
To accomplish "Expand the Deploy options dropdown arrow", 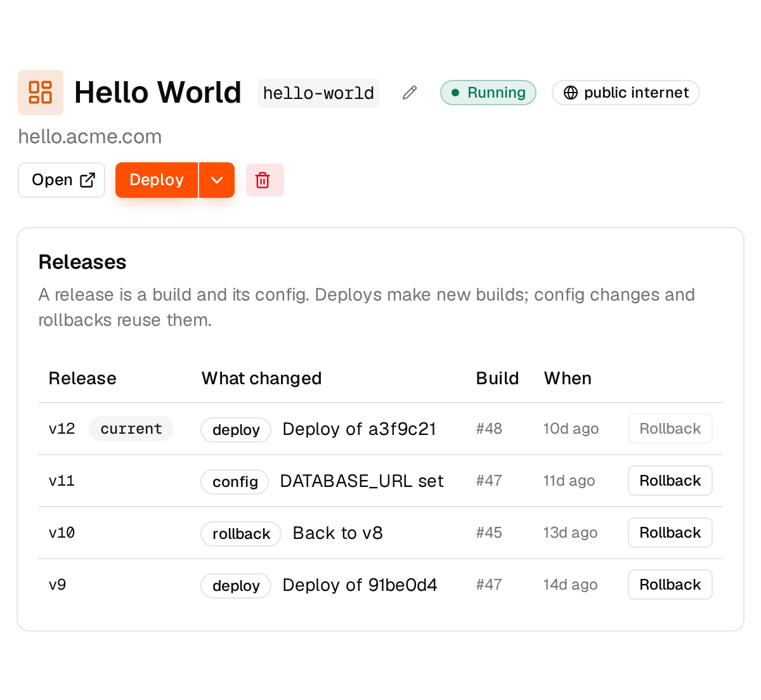I will (x=217, y=180).
